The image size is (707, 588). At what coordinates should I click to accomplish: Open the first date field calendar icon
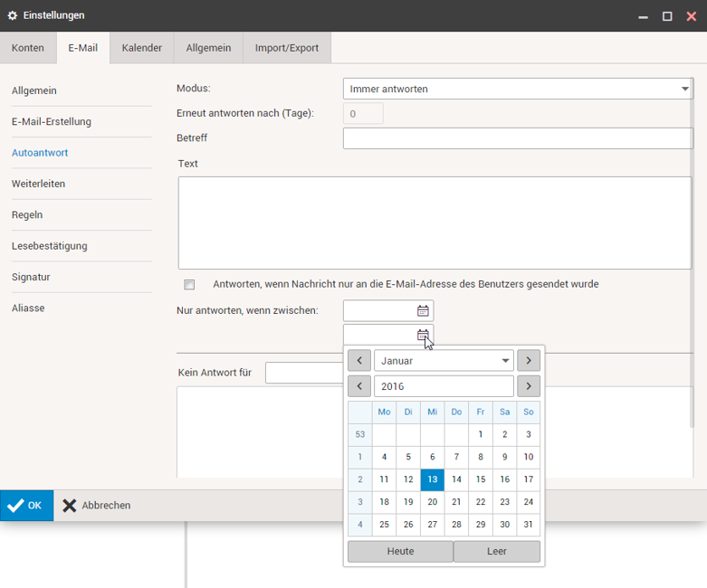click(x=423, y=311)
